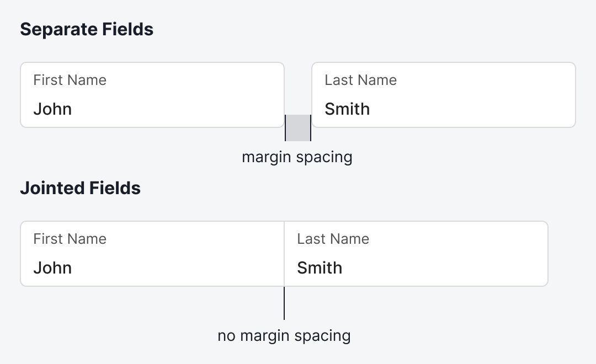This screenshot has height=364, width=596.
Task: Click the divider between jointed name fields
Action: [x=284, y=254]
